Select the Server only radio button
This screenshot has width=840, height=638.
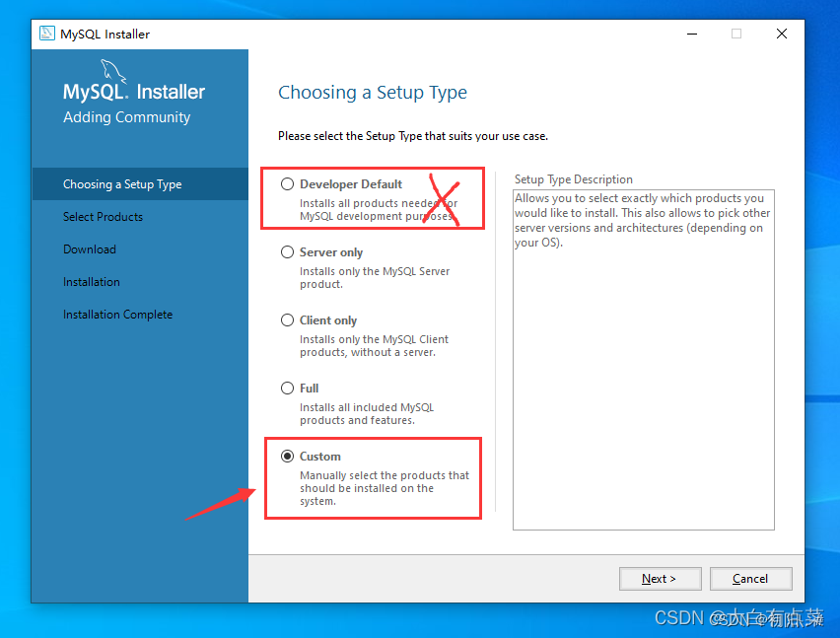pyautogui.click(x=287, y=252)
